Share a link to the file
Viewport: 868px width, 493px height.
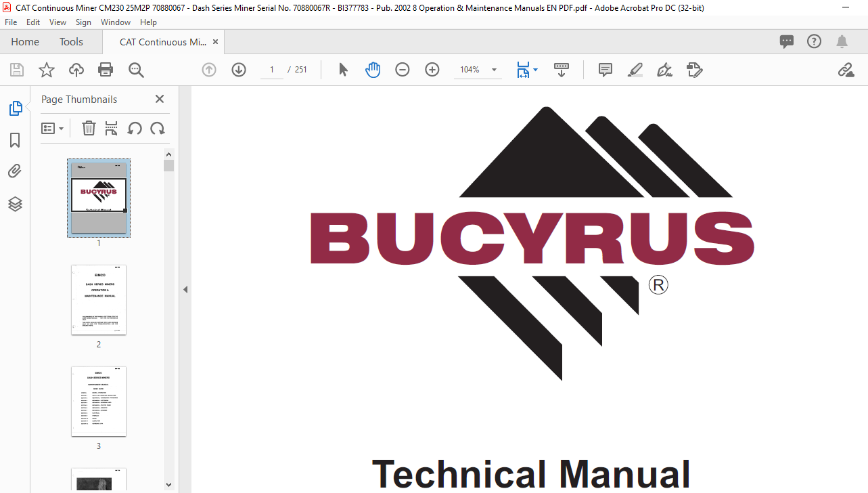846,70
